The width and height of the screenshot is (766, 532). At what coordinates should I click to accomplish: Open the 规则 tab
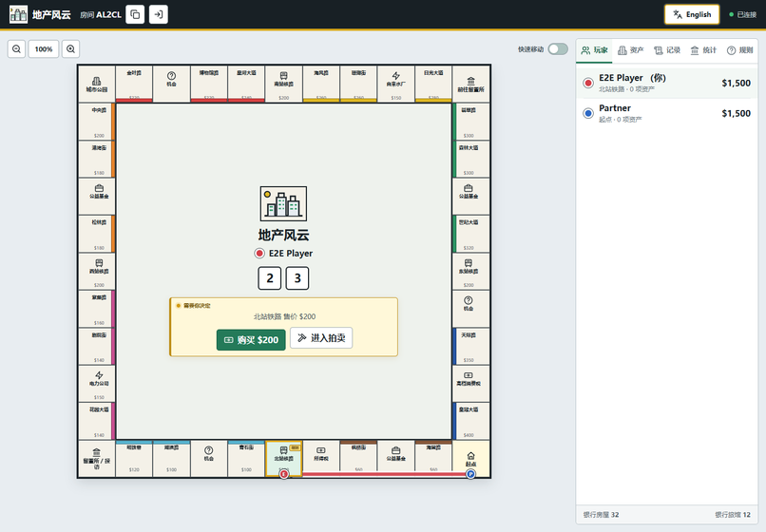[x=740, y=50]
